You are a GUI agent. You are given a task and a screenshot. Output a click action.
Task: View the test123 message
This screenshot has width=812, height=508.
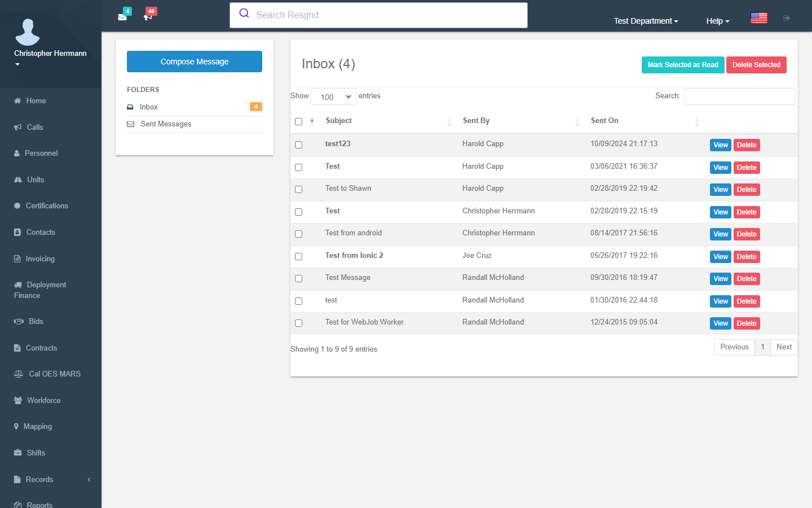(x=721, y=145)
